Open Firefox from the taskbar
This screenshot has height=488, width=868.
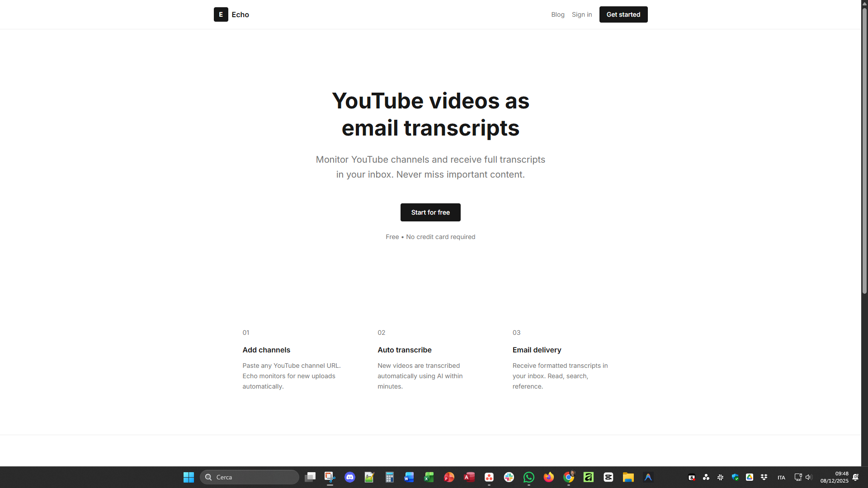tap(548, 477)
